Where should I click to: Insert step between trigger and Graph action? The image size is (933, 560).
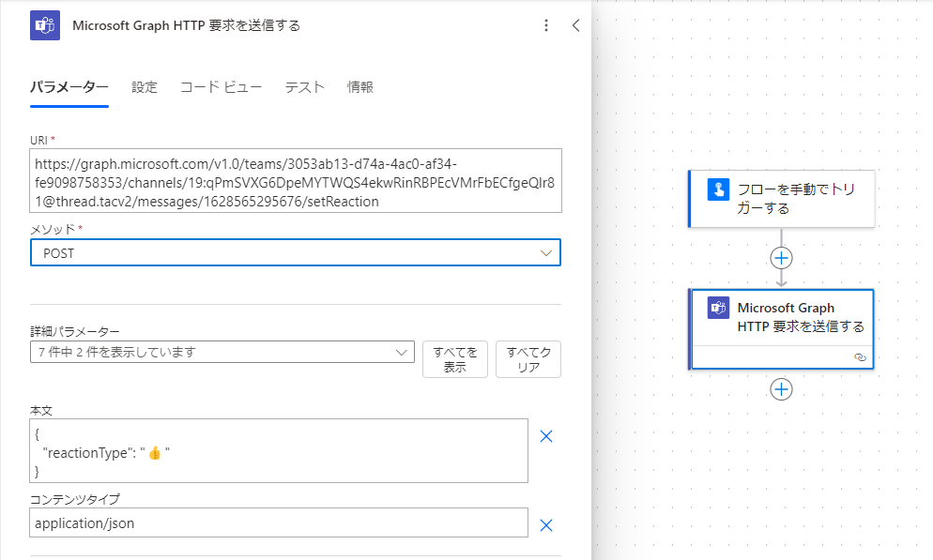tap(781, 258)
